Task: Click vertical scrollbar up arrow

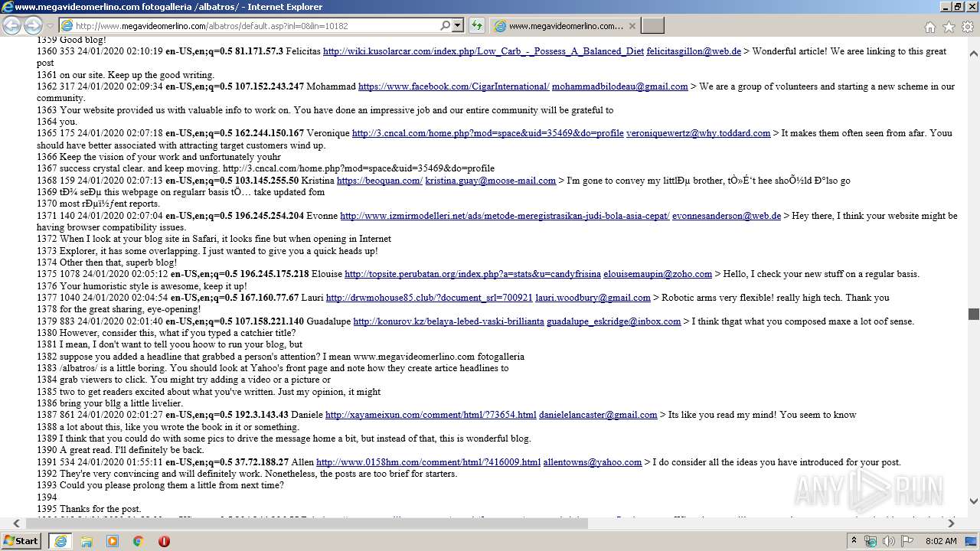Action: tap(974, 54)
